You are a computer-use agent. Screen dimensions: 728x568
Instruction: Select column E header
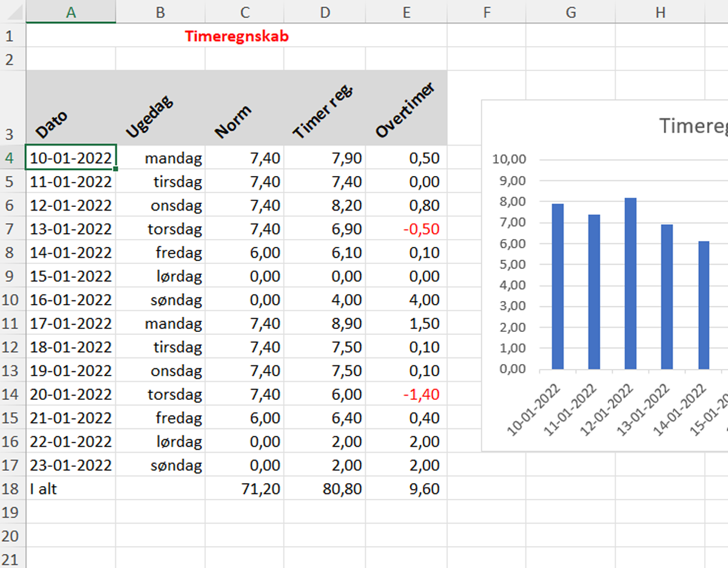[x=406, y=12]
